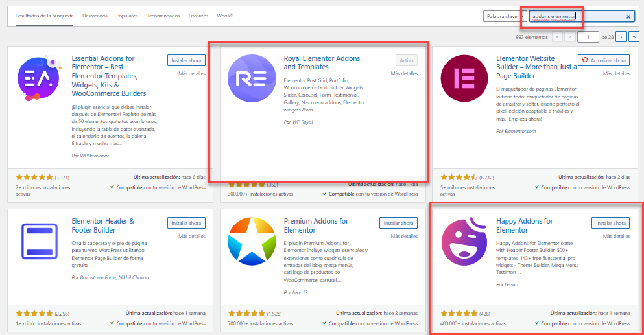Jump to the last results page

[x=634, y=37]
